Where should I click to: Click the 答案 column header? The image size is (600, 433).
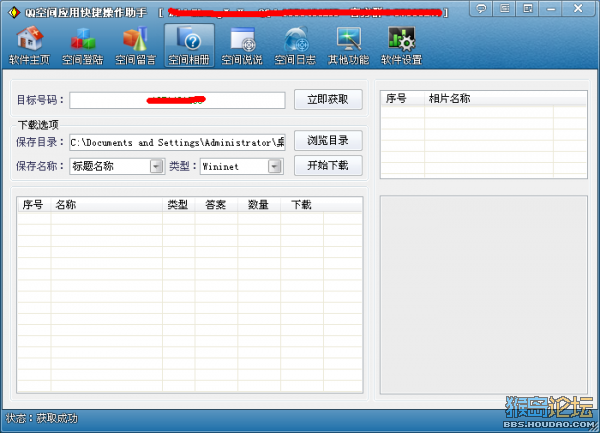point(216,205)
